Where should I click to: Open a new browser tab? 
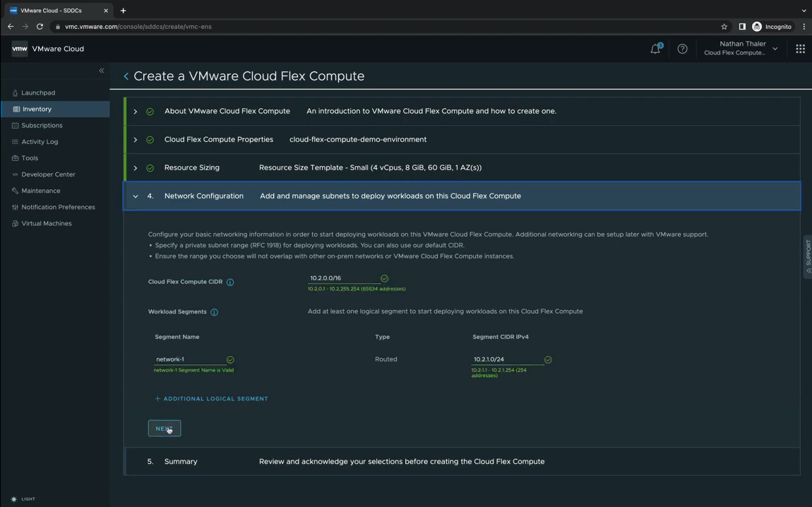[x=123, y=11]
